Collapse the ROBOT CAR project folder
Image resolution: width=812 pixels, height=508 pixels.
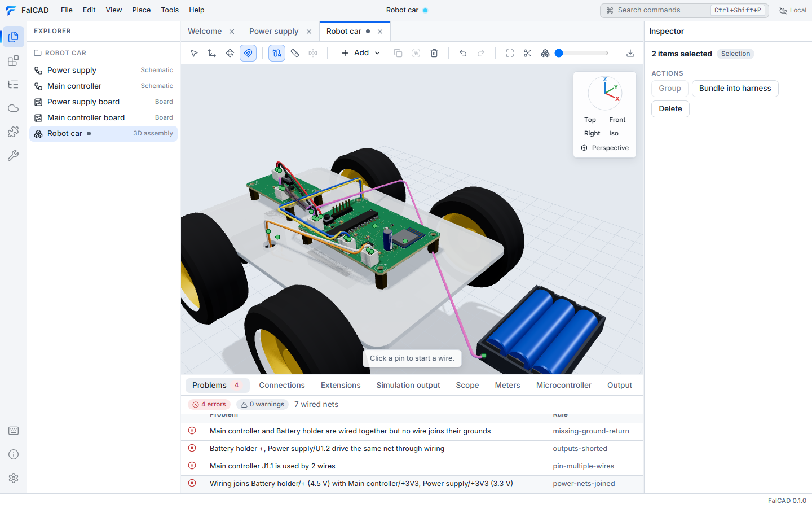point(60,53)
